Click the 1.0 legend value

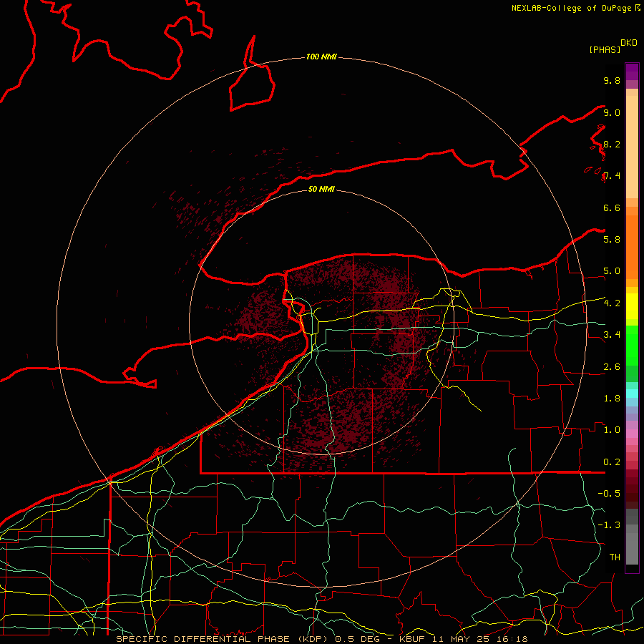click(x=612, y=429)
